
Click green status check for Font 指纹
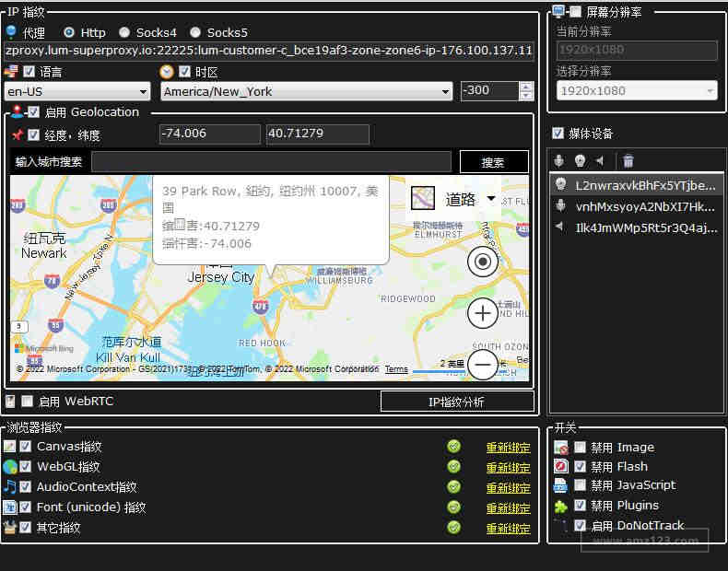[454, 507]
